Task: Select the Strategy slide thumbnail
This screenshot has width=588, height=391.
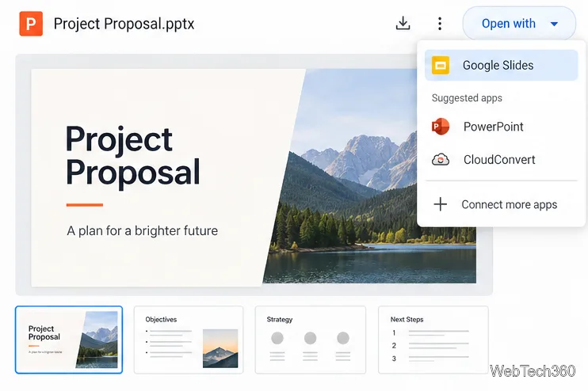Action: pyautogui.click(x=311, y=340)
